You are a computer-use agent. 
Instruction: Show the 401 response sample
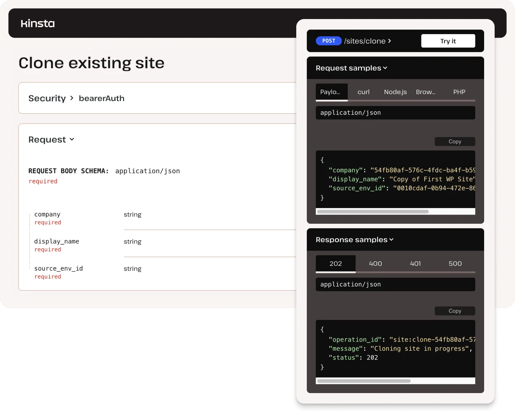[415, 264]
